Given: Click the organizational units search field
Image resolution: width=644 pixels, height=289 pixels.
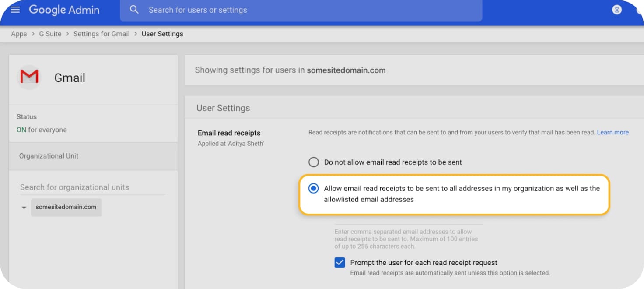Looking at the screenshot, I should (x=74, y=187).
